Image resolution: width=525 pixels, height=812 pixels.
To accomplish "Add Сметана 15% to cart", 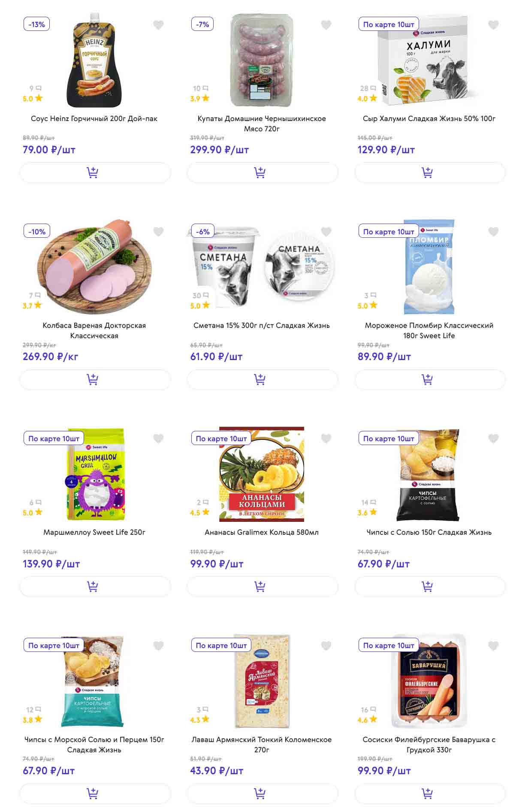I will tap(262, 379).
